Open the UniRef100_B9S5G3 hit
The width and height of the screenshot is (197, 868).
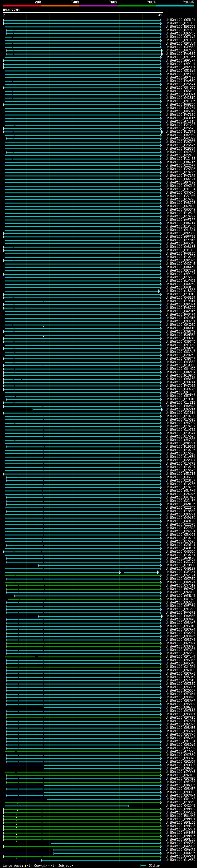point(180,26)
